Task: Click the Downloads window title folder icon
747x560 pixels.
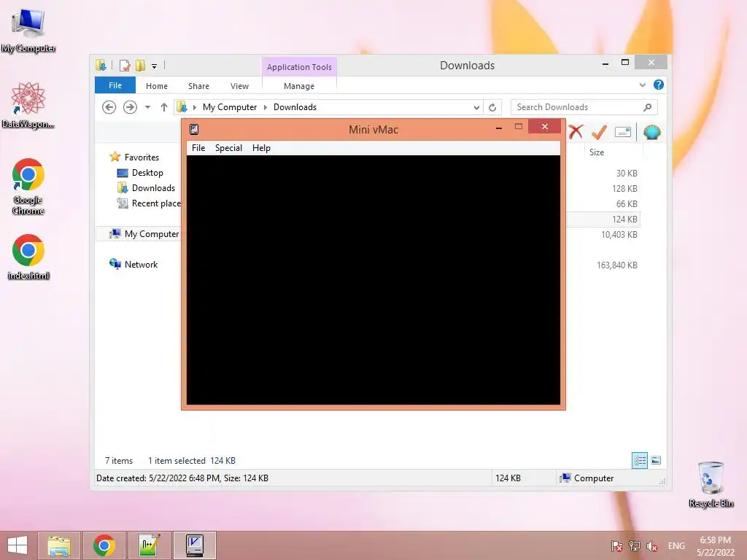Action: 101,65
